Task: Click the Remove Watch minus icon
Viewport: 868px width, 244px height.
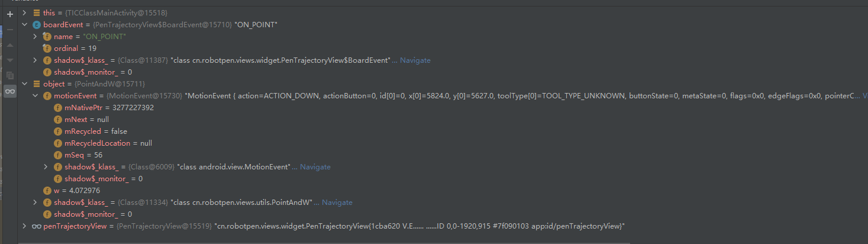Action: (9, 30)
